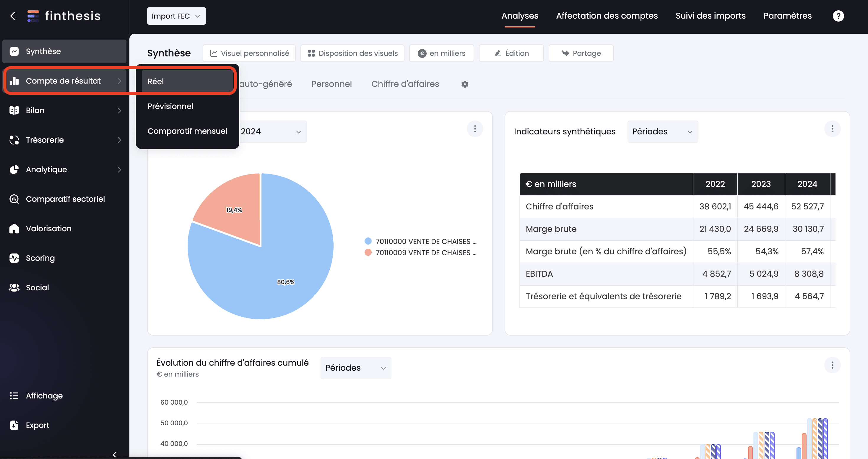Image resolution: width=868 pixels, height=459 pixels.
Task: Open the tab settings gear icon
Action: coord(465,84)
